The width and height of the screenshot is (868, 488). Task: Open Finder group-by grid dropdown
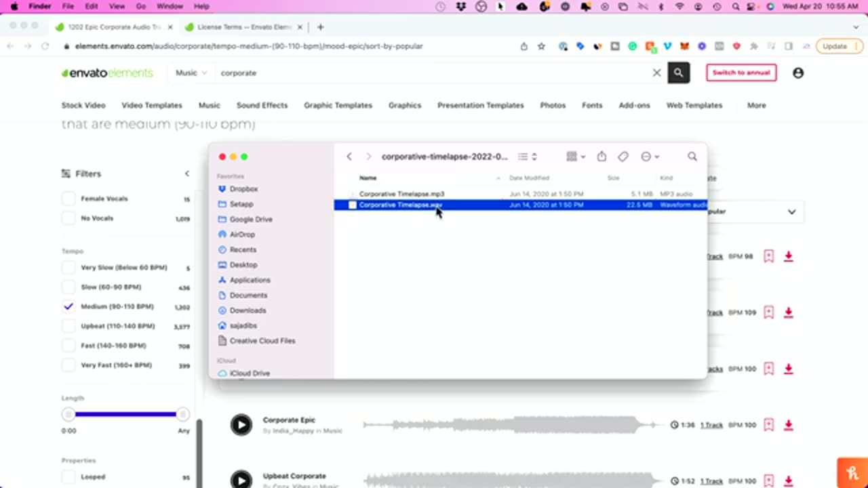(576, 157)
